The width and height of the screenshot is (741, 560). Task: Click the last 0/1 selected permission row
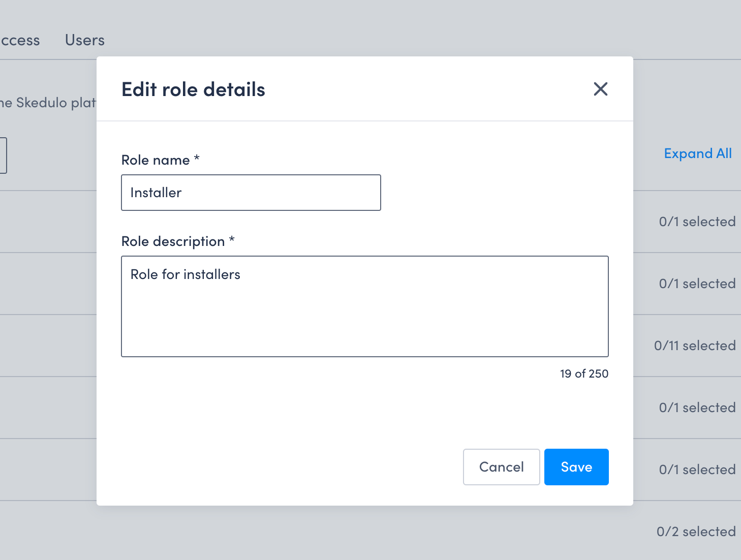coord(697,470)
